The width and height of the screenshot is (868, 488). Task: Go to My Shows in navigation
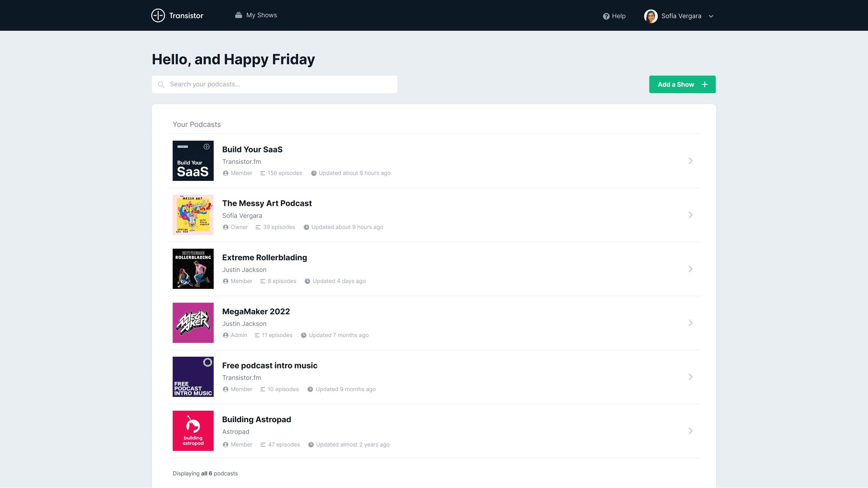coord(261,15)
